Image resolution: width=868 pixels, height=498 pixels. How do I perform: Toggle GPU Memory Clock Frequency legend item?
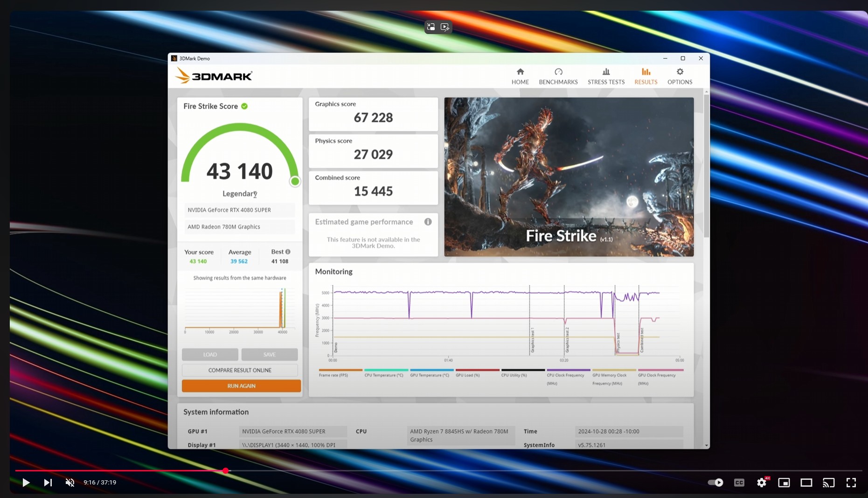point(614,377)
